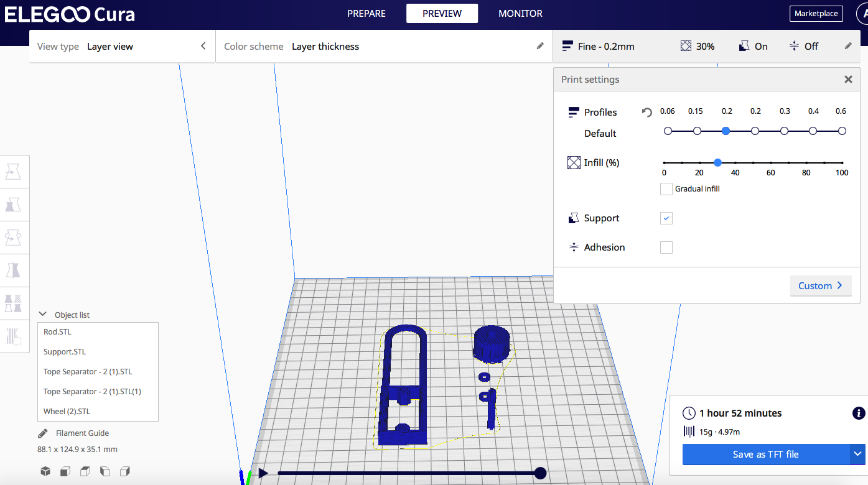The width and height of the screenshot is (868, 485).
Task: Open the print info circle icon
Action: (x=858, y=413)
